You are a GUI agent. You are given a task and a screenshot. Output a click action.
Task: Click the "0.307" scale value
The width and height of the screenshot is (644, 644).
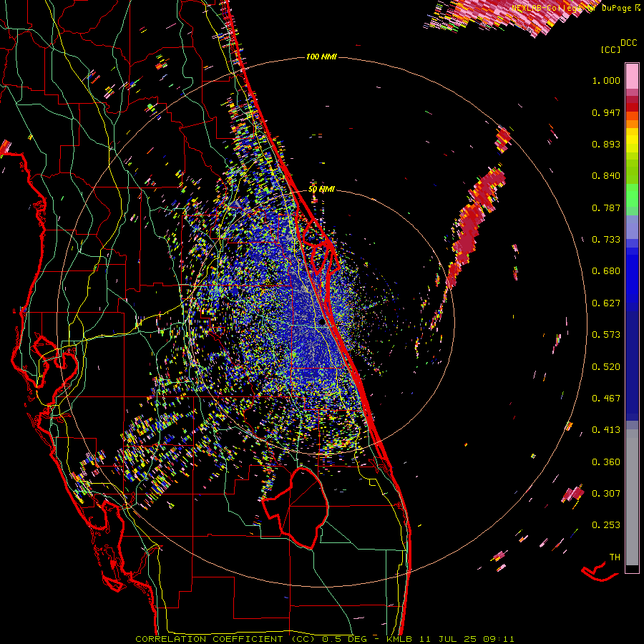tap(606, 494)
